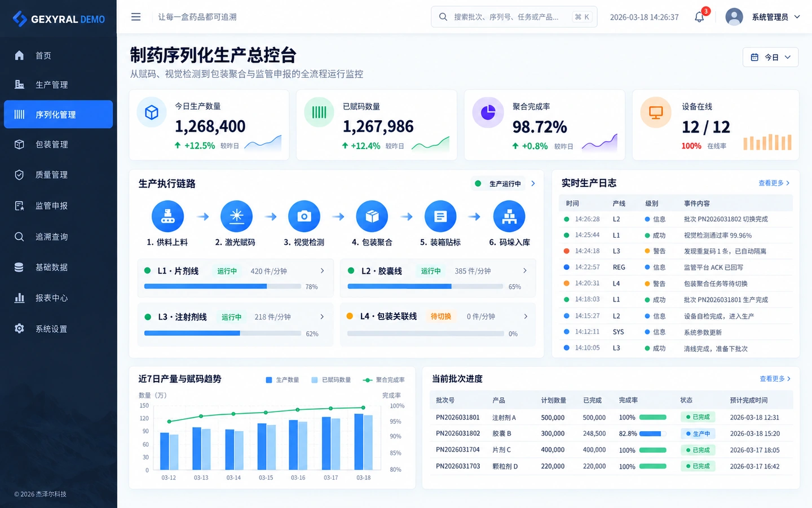812x508 pixels.
Task: Focus the batch and serial search field
Action: 514,17
